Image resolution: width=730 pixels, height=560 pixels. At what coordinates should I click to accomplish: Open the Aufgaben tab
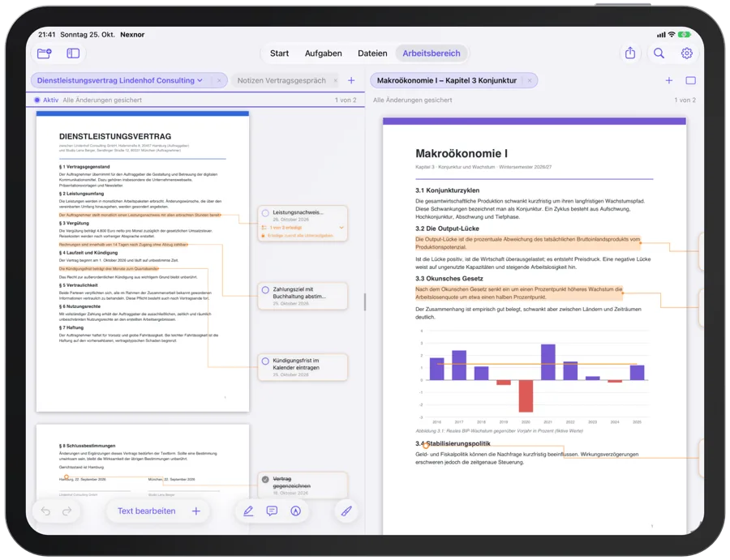tap(323, 53)
